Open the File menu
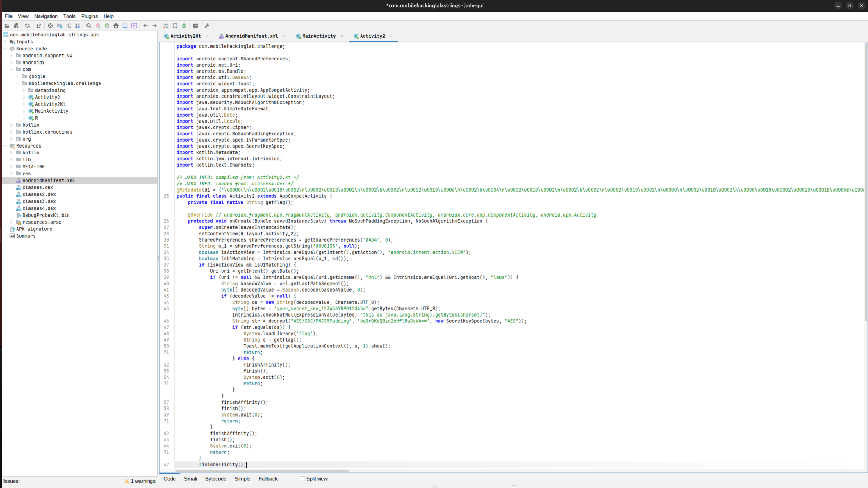 point(8,16)
